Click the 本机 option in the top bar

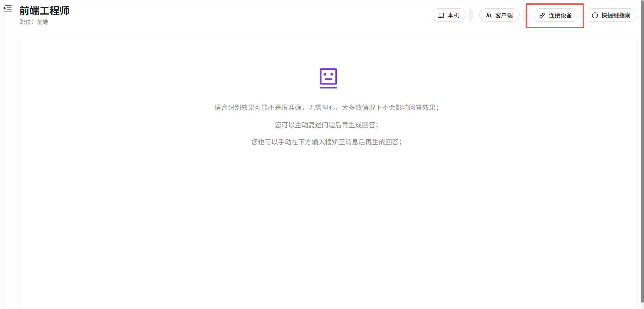(x=448, y=15)
